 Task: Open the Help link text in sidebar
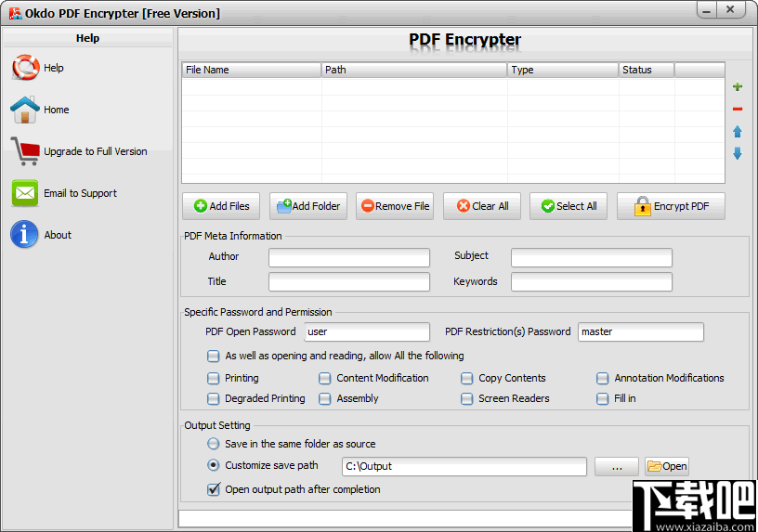54,68
